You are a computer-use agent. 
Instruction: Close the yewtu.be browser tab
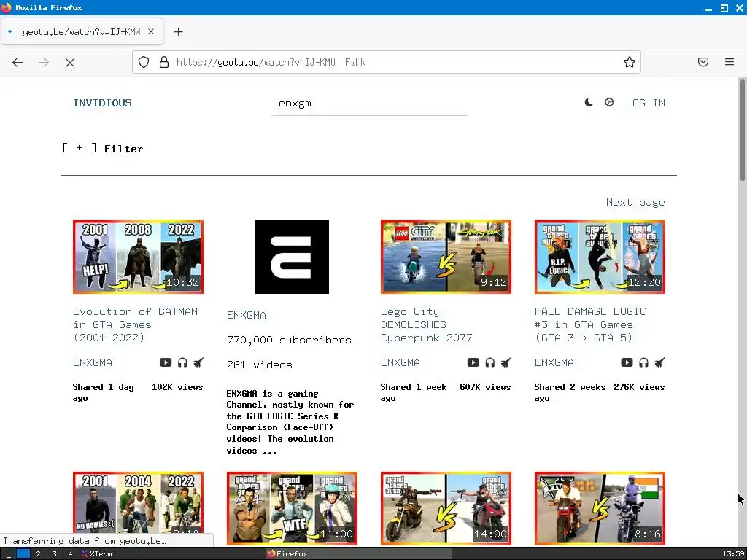(150, 31)
